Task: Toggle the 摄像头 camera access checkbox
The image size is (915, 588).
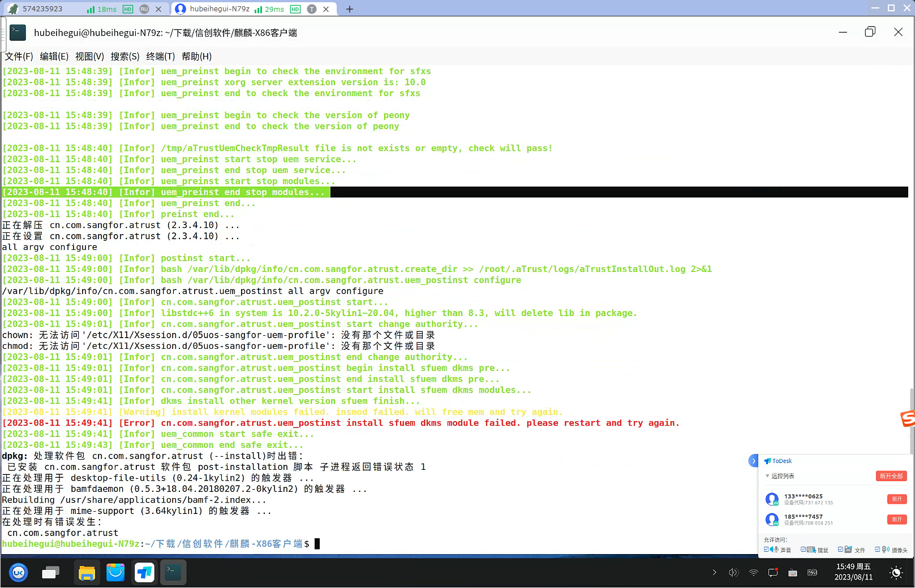Action: click(878, 550)
